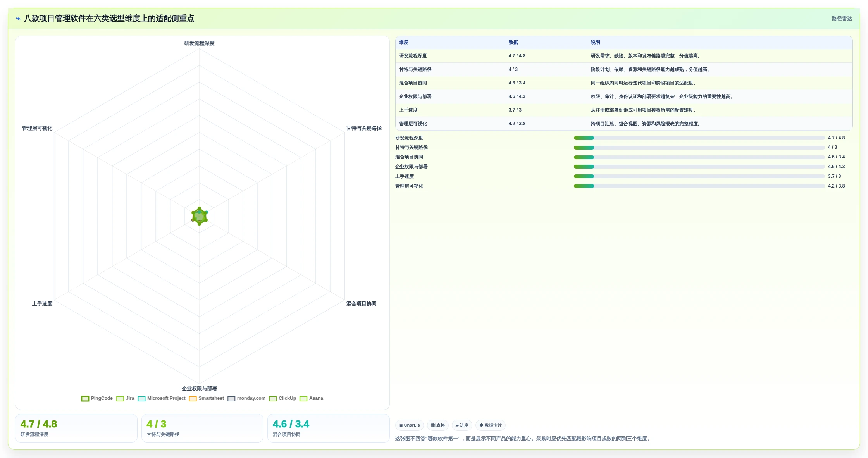
Task: Click the footer note starting 这张图不回答
Action: point(524,439)
